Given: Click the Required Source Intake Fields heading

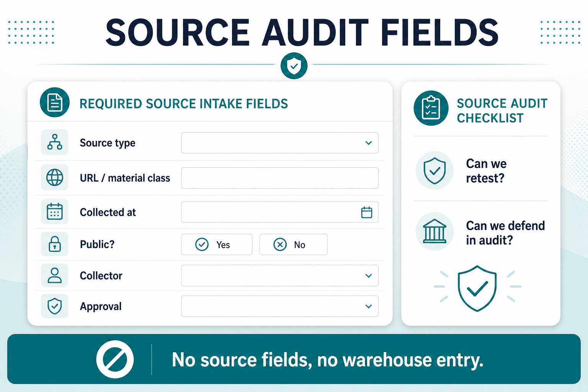Looking at the screenshot, I should [x=184, y=104].
